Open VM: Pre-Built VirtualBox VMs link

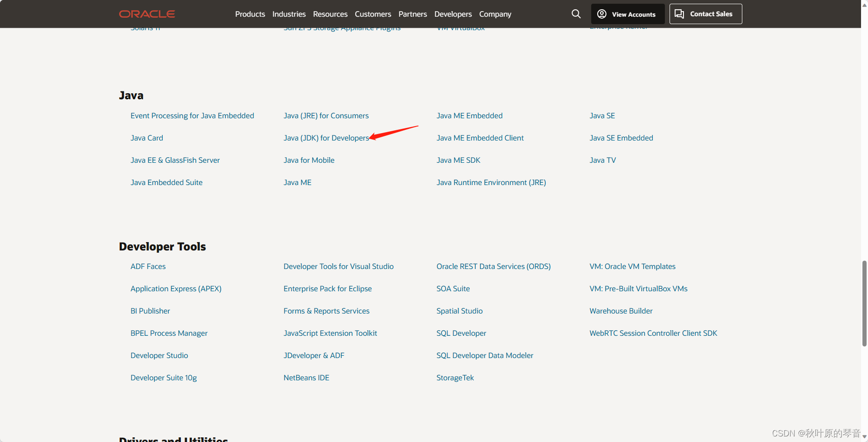point(638,288)
